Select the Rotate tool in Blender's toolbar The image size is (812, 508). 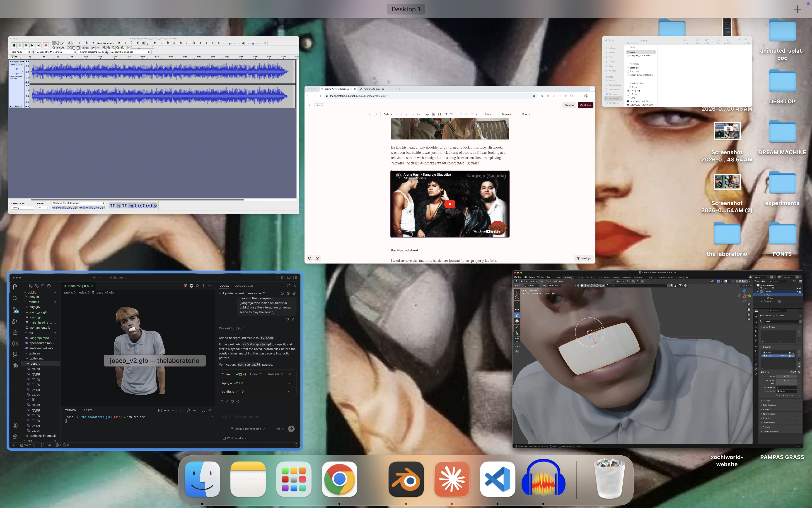tap(517, 309)
